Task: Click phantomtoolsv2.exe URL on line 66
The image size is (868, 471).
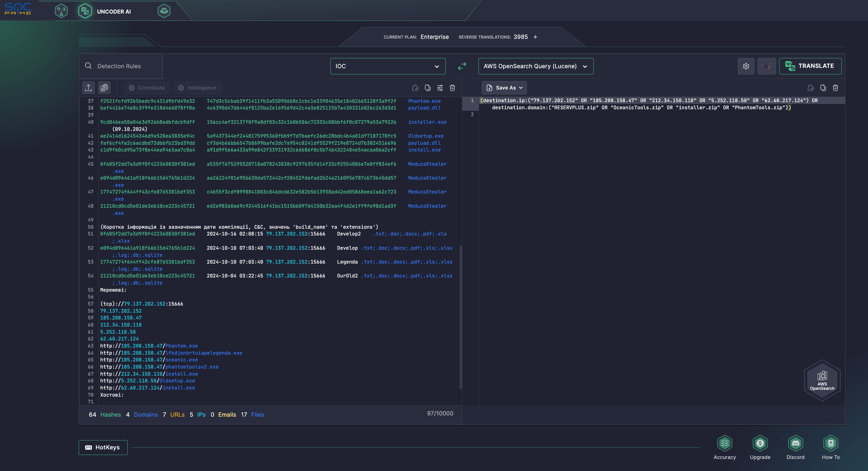Action: 159,366
